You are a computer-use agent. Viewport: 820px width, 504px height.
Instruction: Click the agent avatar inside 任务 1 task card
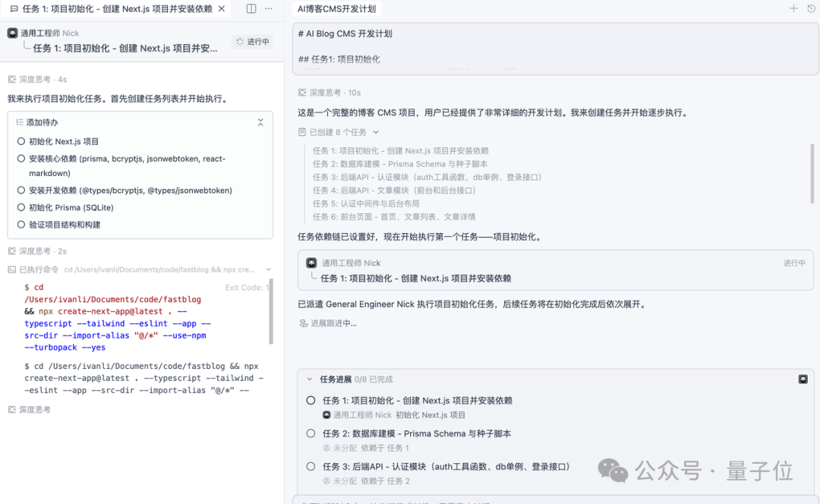(x=311, y=263)
